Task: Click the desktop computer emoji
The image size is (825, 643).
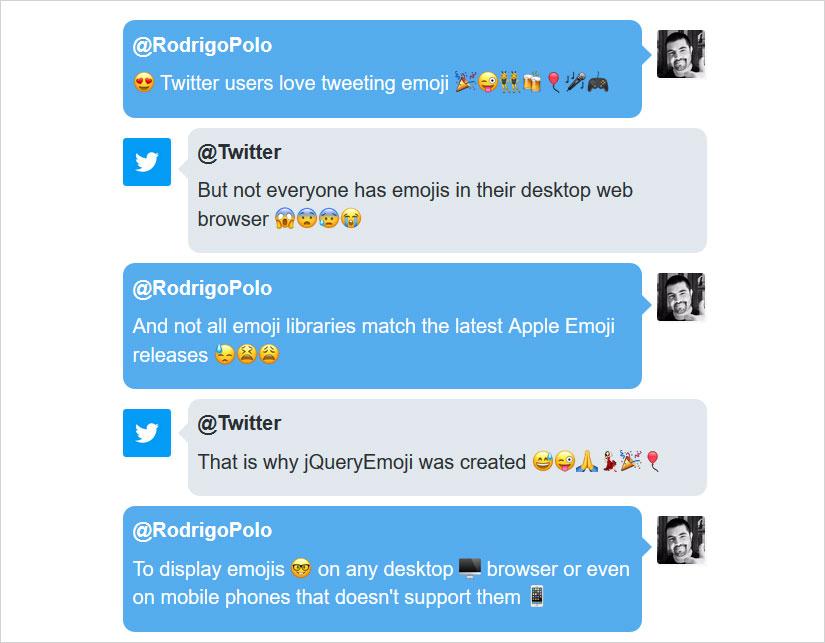Action: [x=470, y=568]
